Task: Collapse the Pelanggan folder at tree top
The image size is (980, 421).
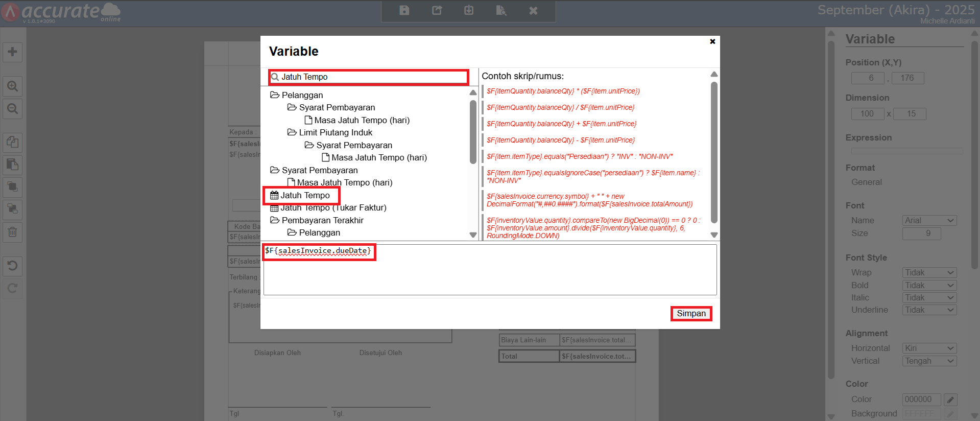Action: click(297, 95)
